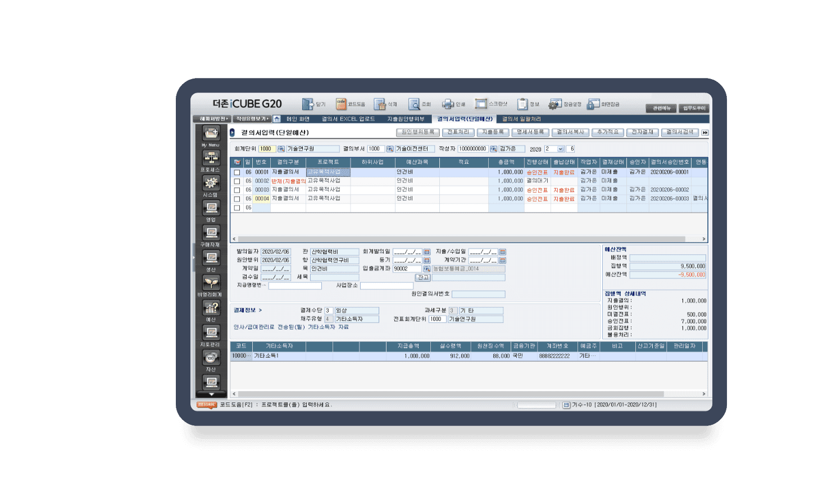Viewport: 823px width, 504px height.
Task: Open the 정보 info icon
Action: point(522,104)
